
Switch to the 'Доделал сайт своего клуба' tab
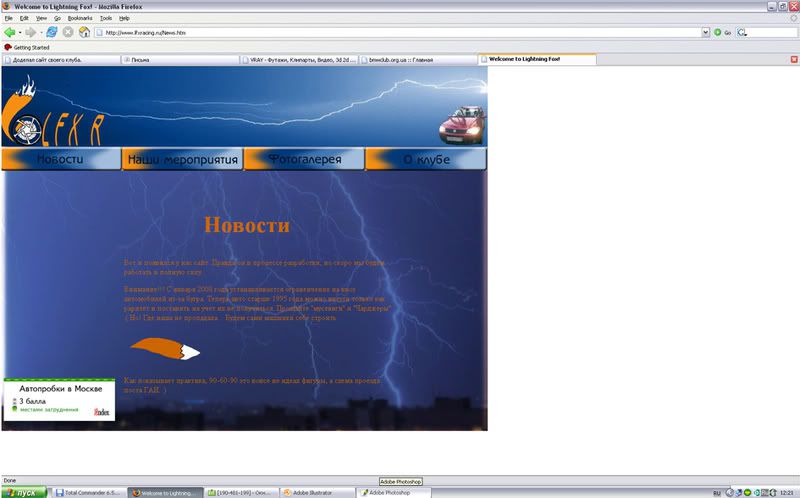click(61, 60)
